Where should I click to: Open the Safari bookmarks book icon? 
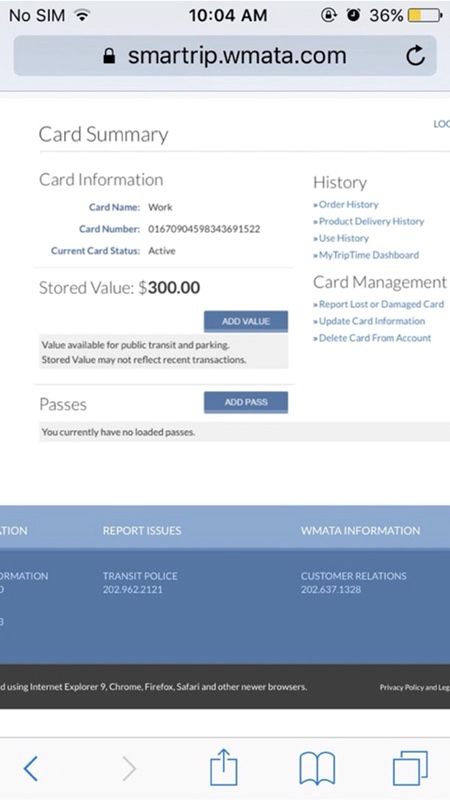(317, 769)
